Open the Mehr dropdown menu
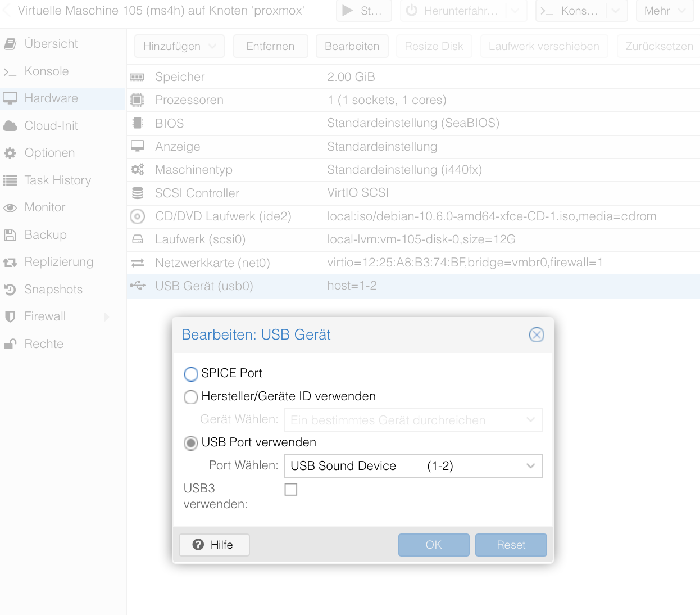700x615 pixels. [665, 11]
